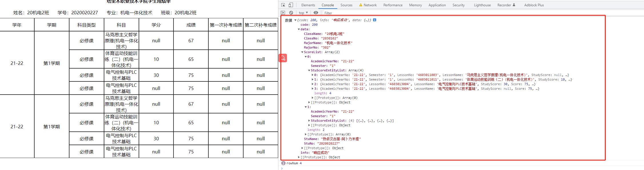Expand entry 2 with StudyScore 30
Screen dimensions: 644x170
(312, 84)
